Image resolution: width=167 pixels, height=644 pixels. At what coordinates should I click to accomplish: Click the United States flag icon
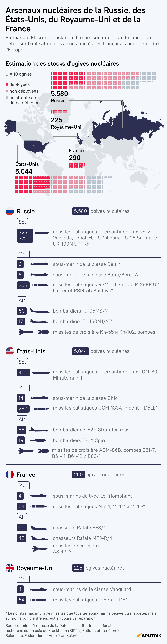pos(10,351)
